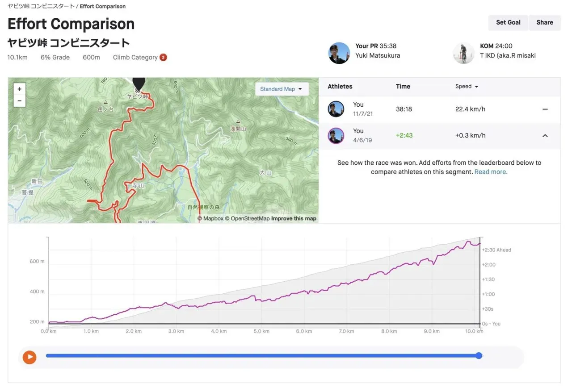Click the playback progress slider handle
This screenshot has height=392, width=572.
pos(479,356)
